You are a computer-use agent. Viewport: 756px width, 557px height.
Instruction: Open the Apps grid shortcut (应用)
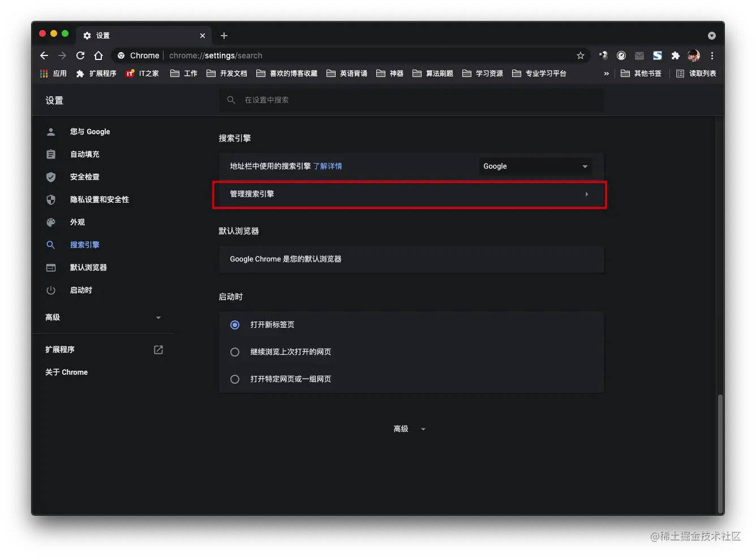(53, 74)
